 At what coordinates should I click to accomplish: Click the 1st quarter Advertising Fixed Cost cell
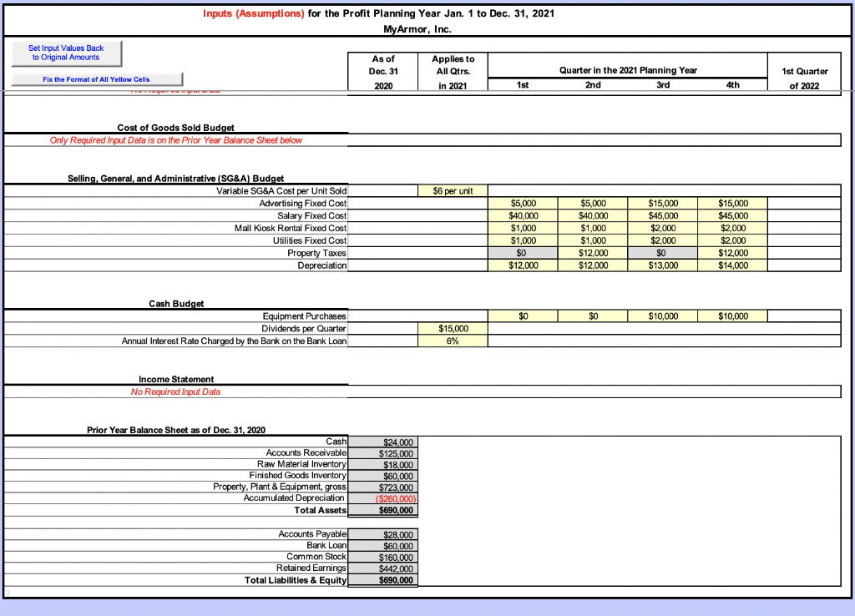click(522, 203)
